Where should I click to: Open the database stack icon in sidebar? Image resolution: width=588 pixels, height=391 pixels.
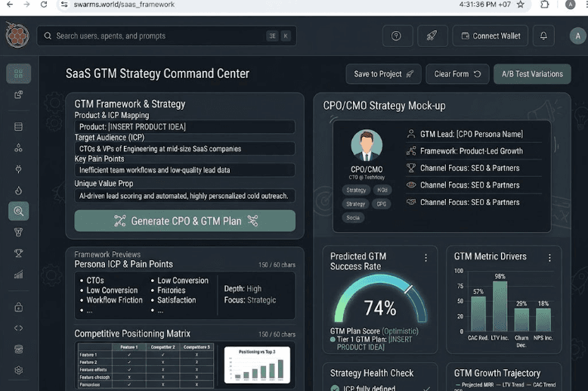point(18,349)
